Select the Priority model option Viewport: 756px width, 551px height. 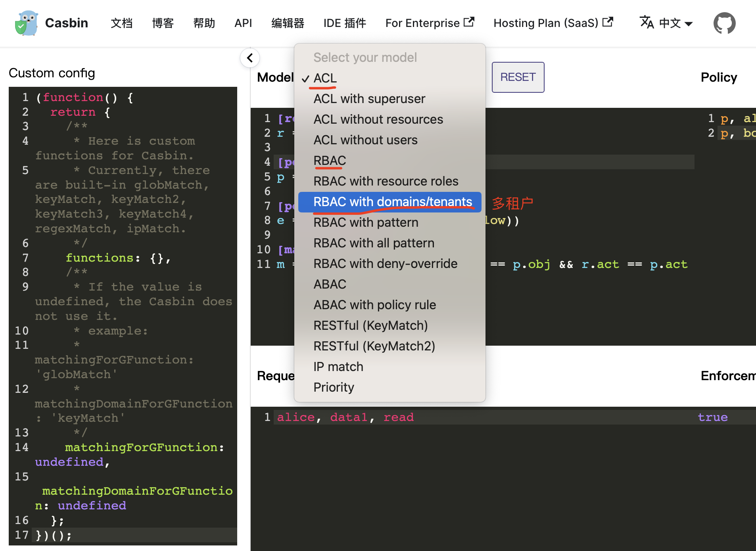coord(334,387)
